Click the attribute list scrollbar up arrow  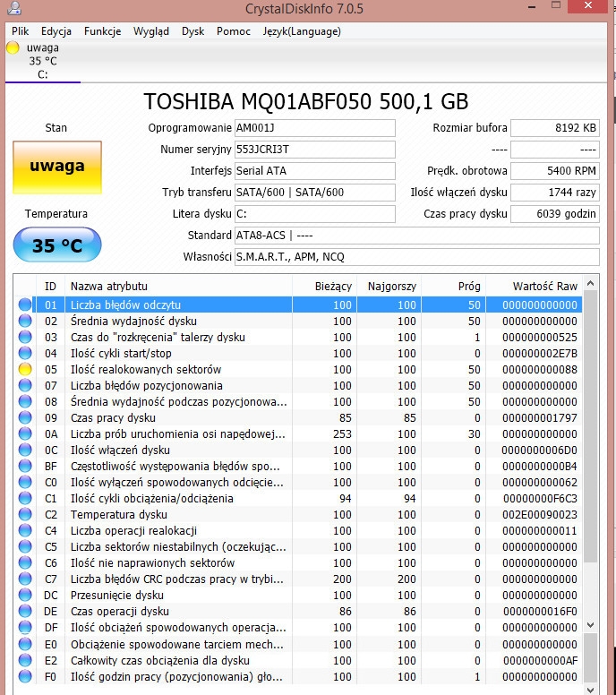click(x=590, y=283)
